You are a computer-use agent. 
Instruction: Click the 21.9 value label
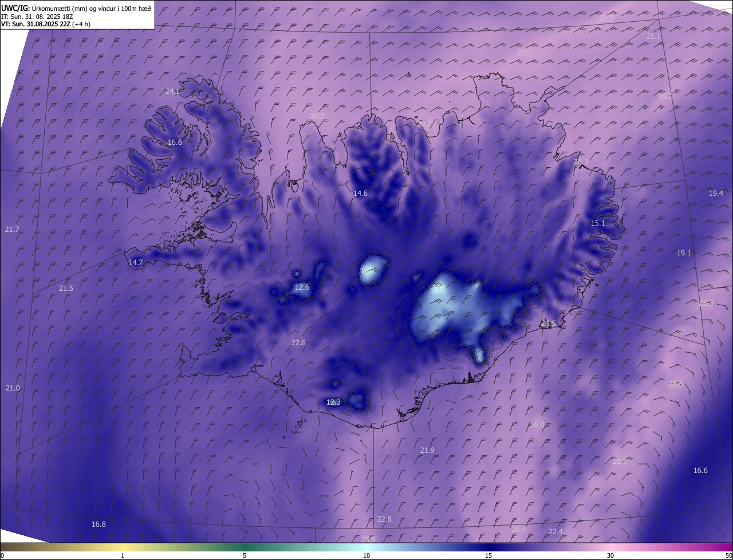tap(427, 451)
